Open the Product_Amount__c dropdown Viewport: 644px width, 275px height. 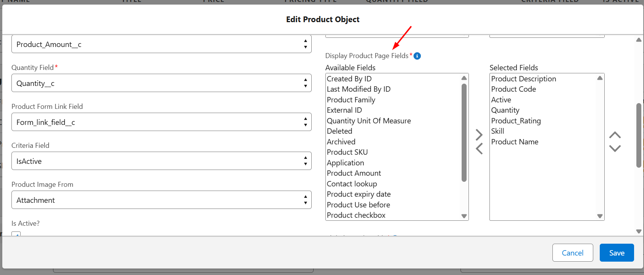(161, 44)
